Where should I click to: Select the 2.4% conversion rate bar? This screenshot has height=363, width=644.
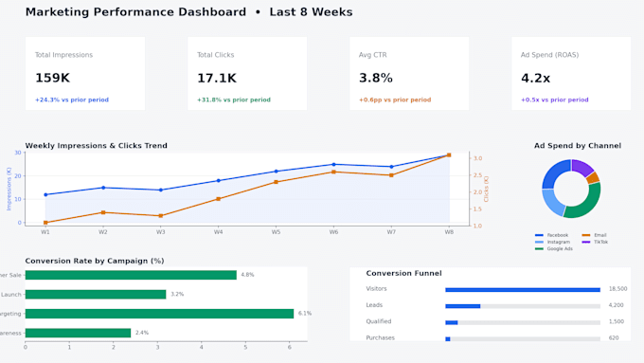[78, 333]
